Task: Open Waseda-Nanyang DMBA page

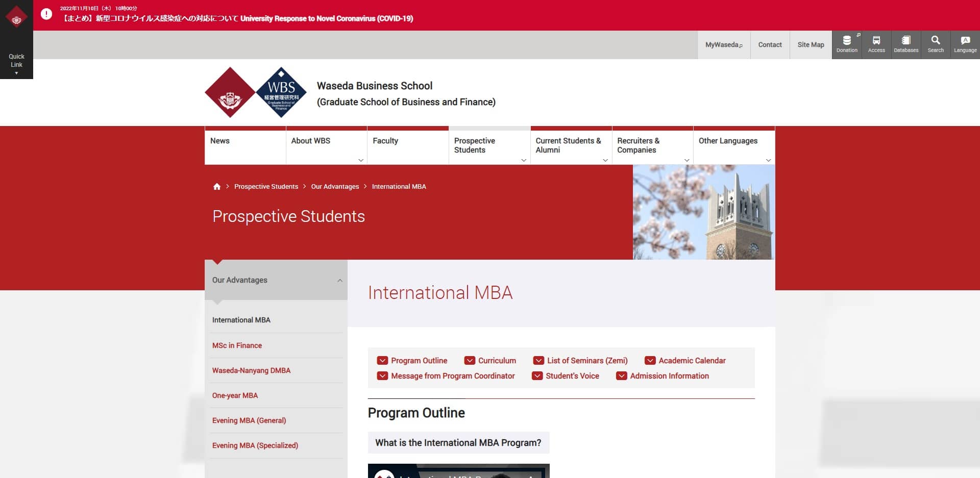Action: tap(251, 370)
